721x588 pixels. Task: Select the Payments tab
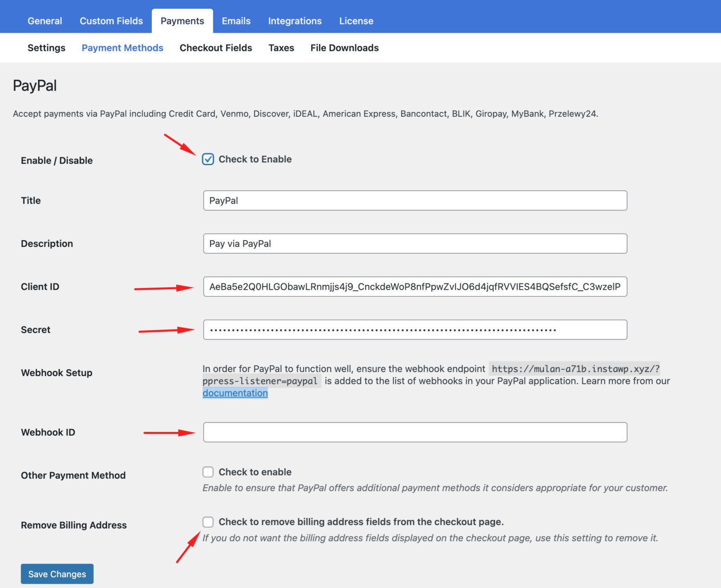coord(182,21)
